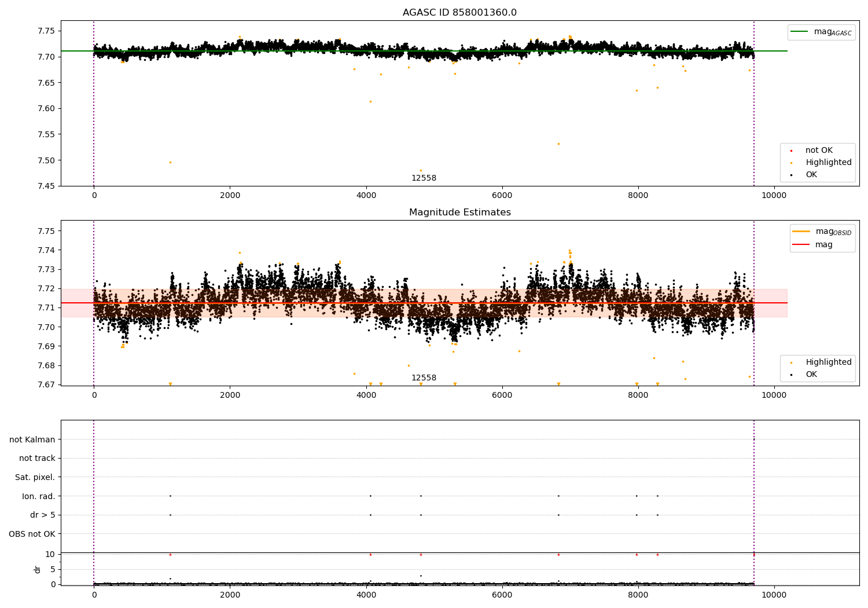Click the orange outlier near 7.50 at x≈1100
Screen dimensions: 868x608
click(170, 162)
